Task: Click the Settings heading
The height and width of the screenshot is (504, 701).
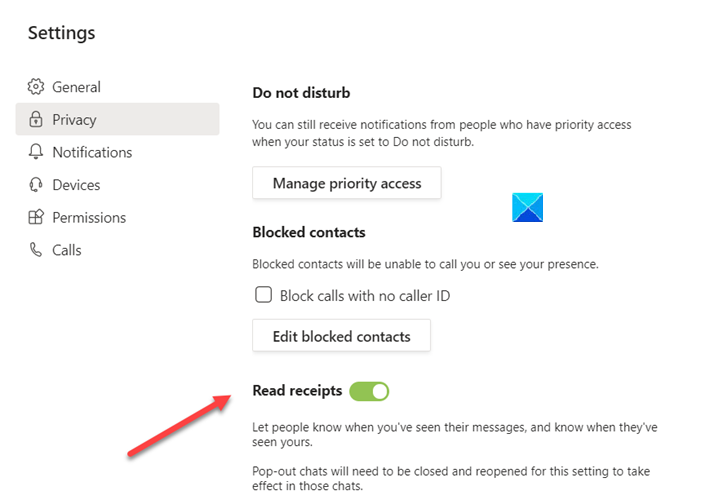Action: click(62, 33)
